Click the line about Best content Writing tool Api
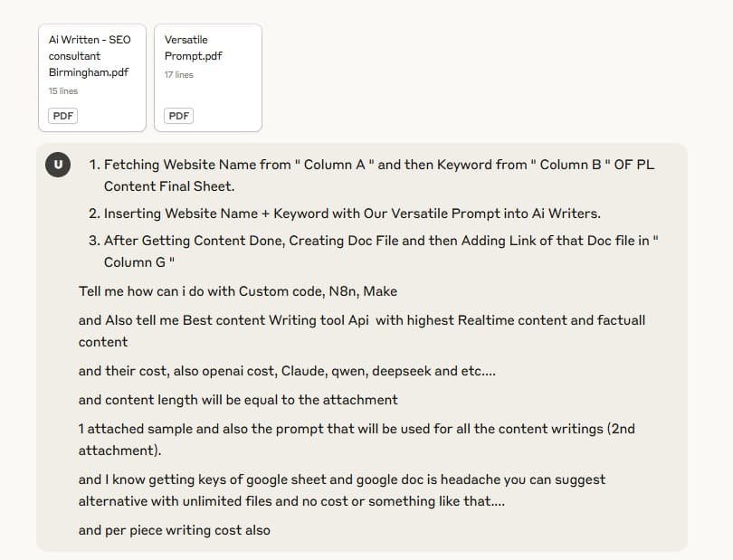 click(362, 331)
